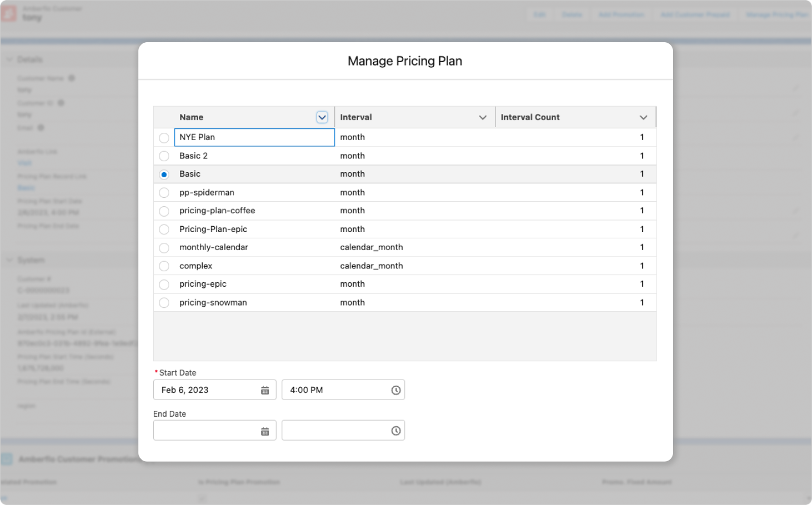This screenshot has width=812, height=505.
Task: Expand the Interval Count column dropdown
Action: [x=643, y=117]
